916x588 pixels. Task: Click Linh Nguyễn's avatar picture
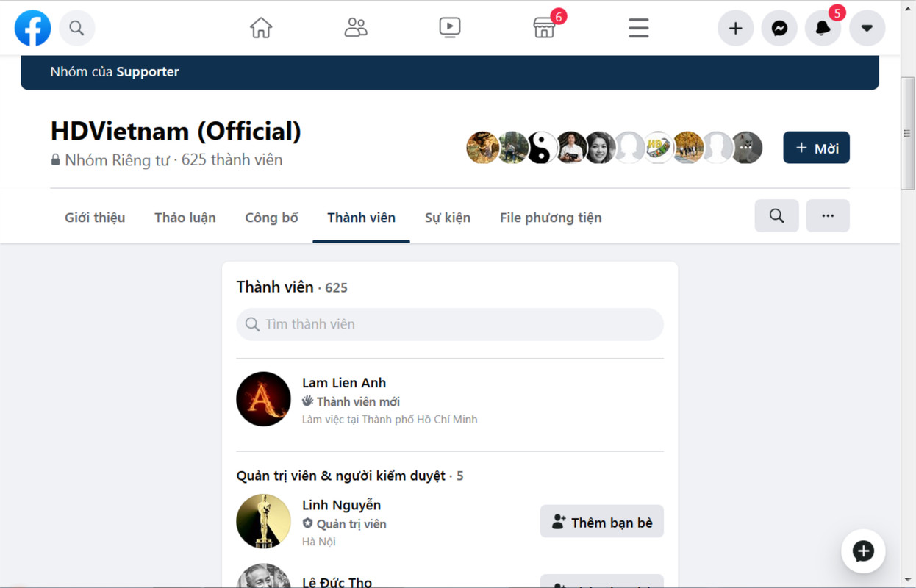(x=264, y=521)
